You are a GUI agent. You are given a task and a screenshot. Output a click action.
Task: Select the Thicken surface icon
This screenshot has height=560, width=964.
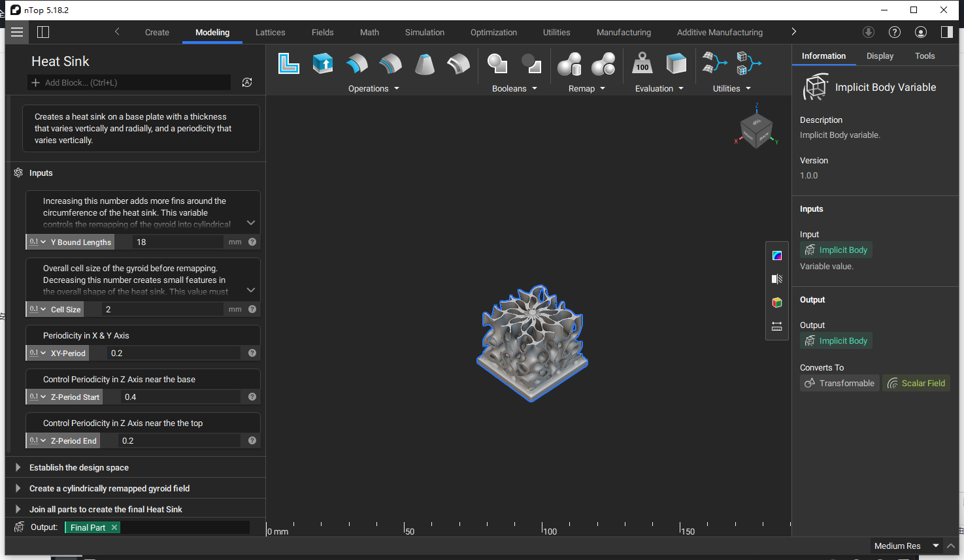tap(357, 63)
